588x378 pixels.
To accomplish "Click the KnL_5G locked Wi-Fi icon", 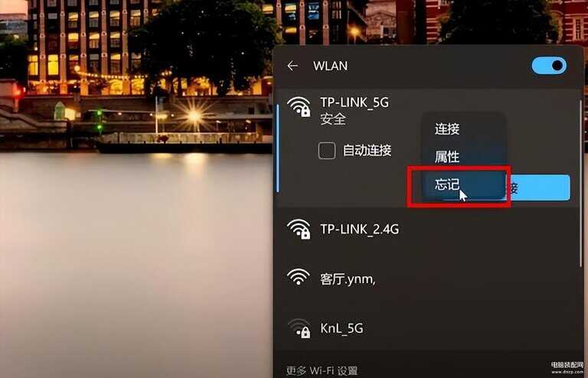I will [299, 328].
